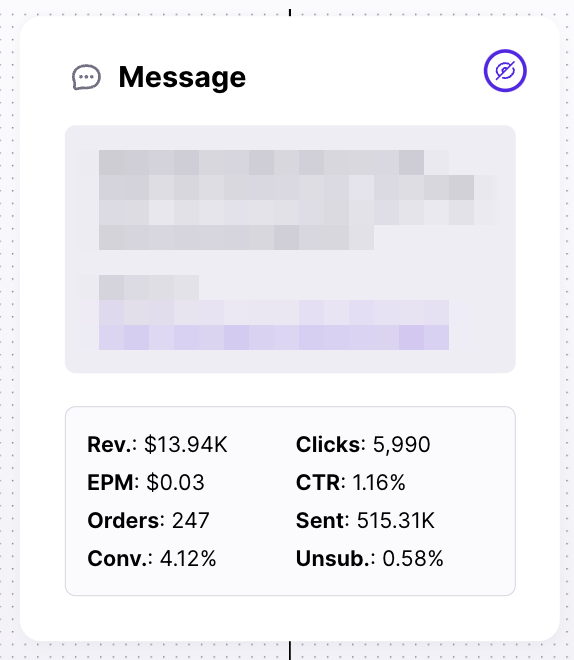The height and width of the screenshot is (660, 574).
Task: Click the blurred purple link text
Action: click(x=274, y=325)
